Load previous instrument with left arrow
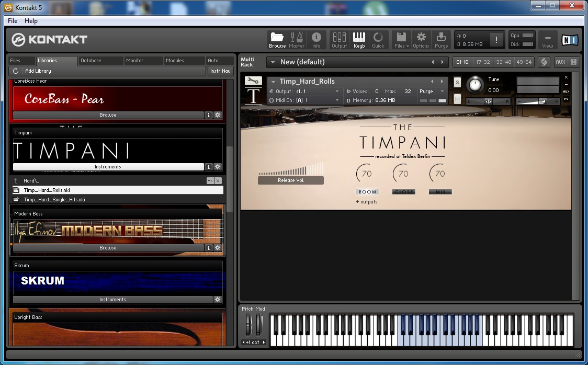This screenshot has width=588, height=365. 432,82
